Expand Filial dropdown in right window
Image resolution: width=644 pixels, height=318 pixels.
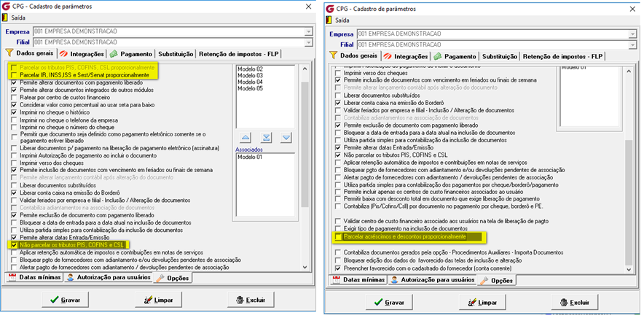(x=632, y=44)
